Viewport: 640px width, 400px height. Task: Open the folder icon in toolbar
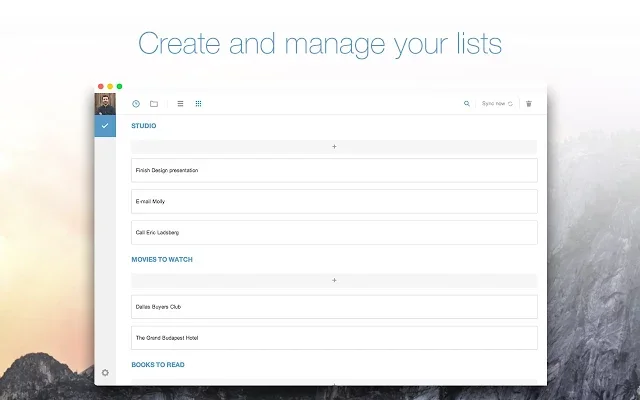[x=154, y=103]
